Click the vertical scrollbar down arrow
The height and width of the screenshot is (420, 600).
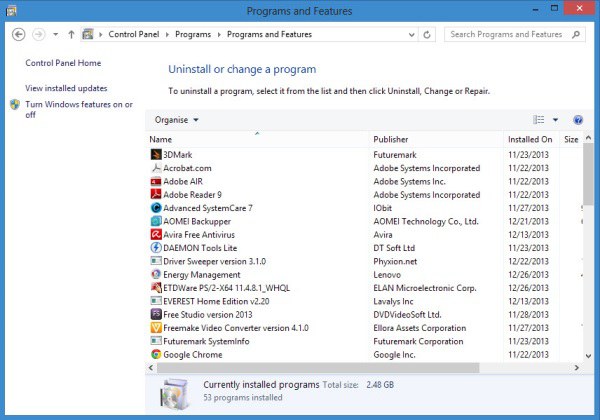589,355
